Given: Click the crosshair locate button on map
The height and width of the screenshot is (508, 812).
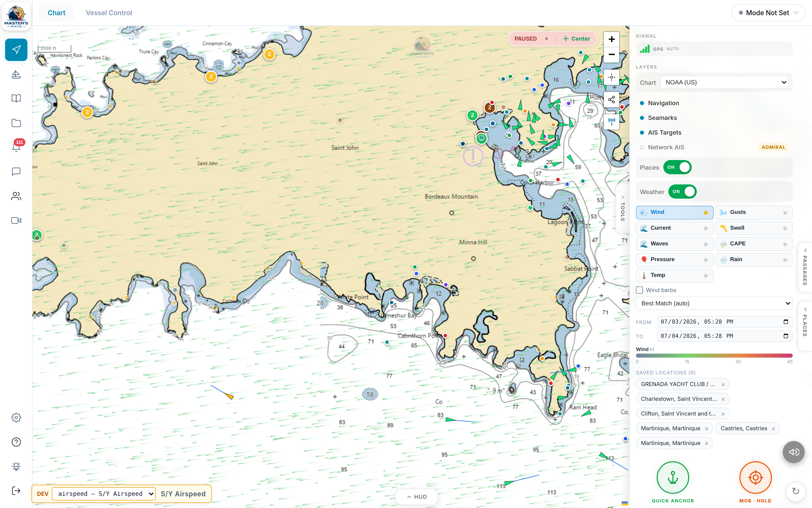Looking at the screenshot, I should coord(611,77).
